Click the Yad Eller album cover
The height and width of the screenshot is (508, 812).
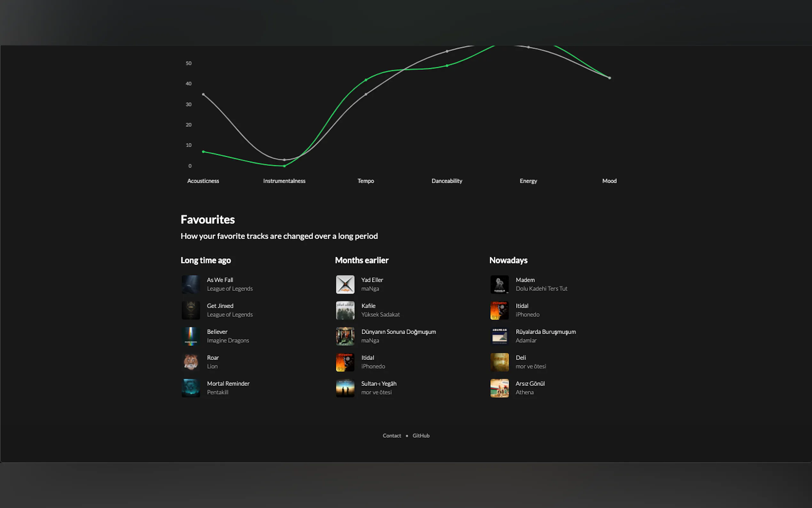(345, 284)
